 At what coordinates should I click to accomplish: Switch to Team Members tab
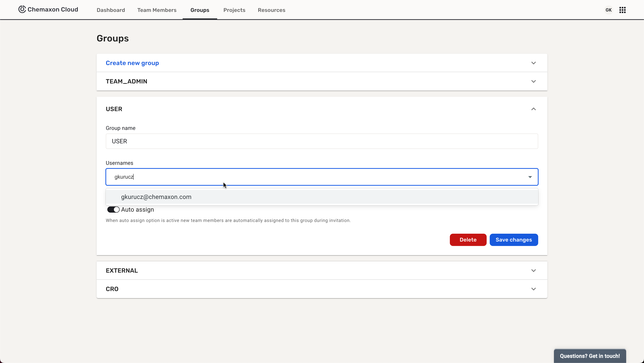click(157, 10)
